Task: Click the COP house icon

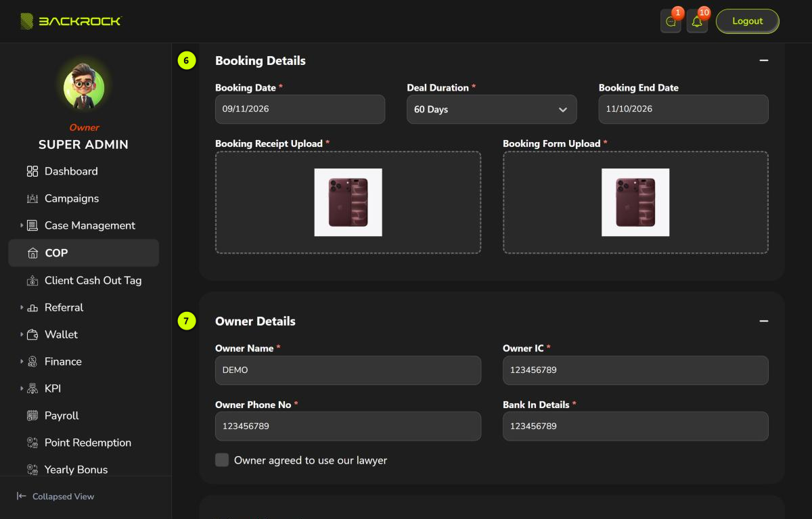Action: (32, 253)
